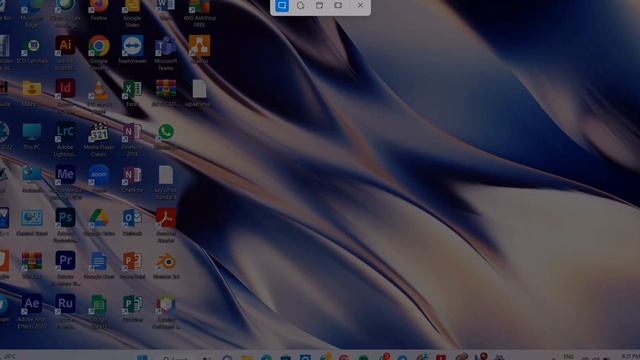Select Freeform snip mode in the snipping toolbar

pyautogui.click(x=300, y=6)
